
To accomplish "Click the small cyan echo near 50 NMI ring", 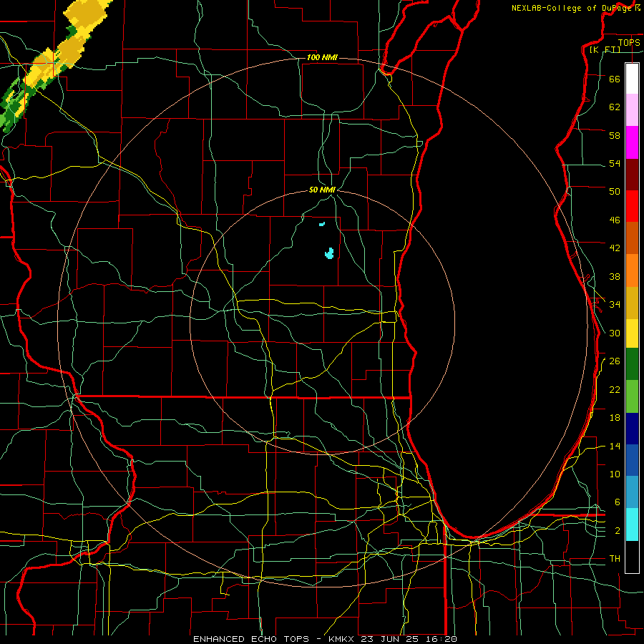I will click(322, 224).
